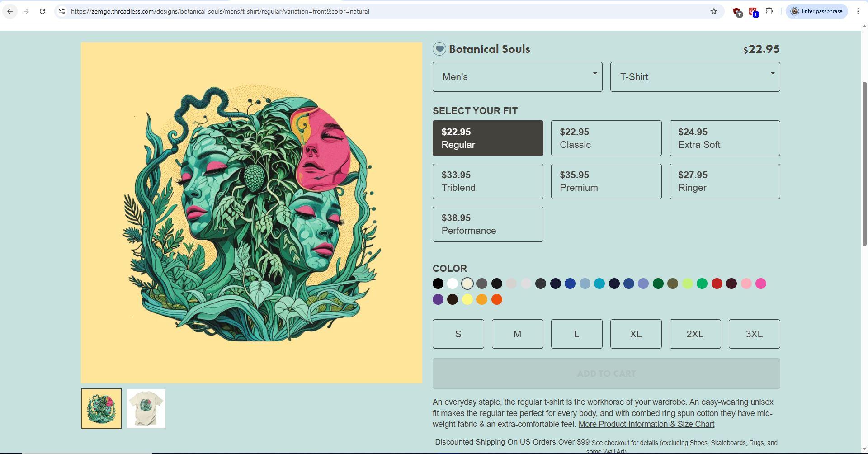Open More Product Information & Size Chart

(646, 424)
